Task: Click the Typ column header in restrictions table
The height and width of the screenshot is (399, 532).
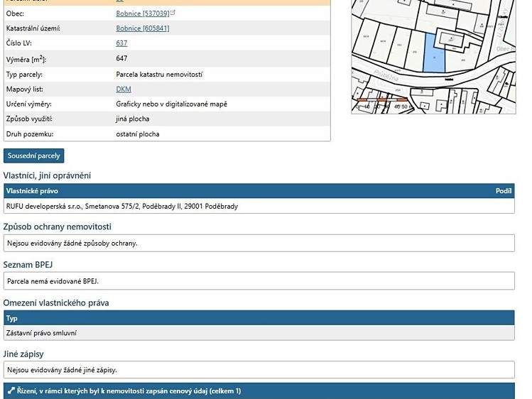Action: (11, 318)
